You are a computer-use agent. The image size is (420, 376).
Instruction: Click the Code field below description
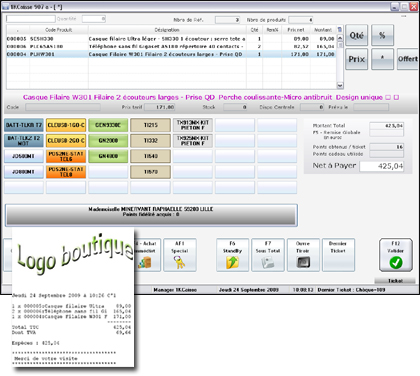coord(63,107)
